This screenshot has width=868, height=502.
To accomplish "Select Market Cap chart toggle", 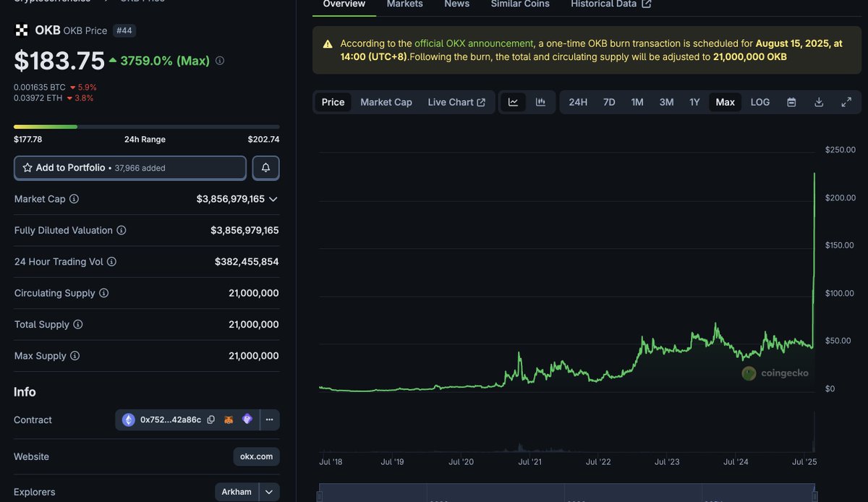I will 386,102.
